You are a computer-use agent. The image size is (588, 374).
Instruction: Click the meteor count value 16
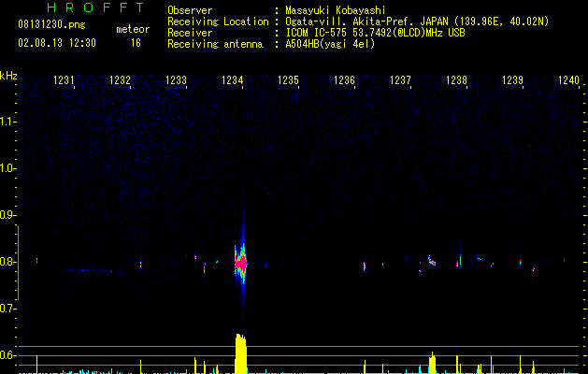(136, 43)
